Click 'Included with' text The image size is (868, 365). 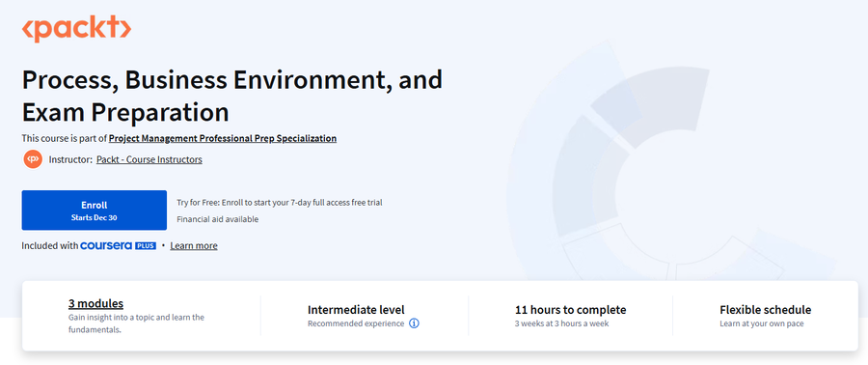(50, 245)
